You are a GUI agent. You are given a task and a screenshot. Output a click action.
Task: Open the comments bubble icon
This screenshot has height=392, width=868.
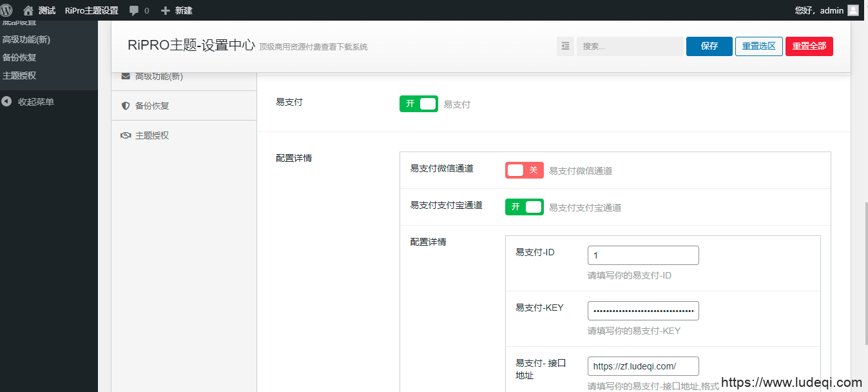point(134,10)
